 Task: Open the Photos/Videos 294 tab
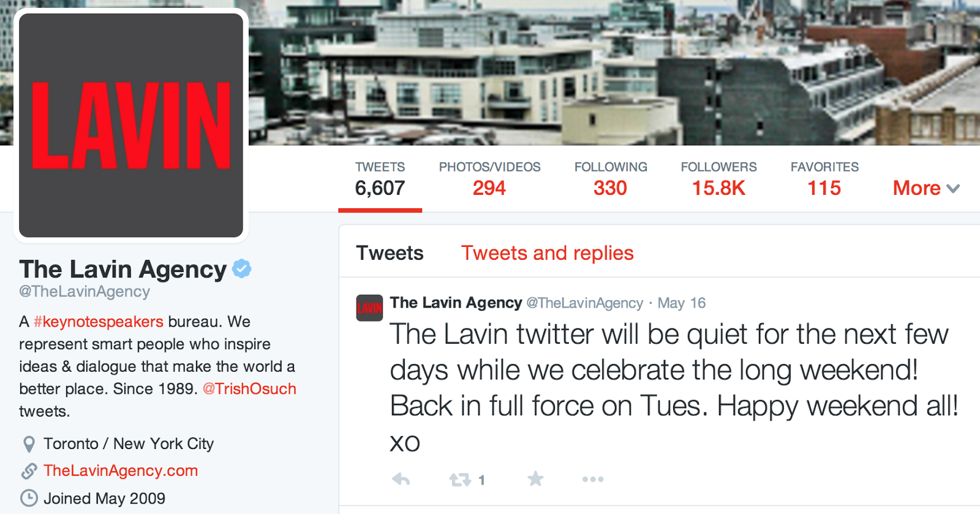click(489, 180)
